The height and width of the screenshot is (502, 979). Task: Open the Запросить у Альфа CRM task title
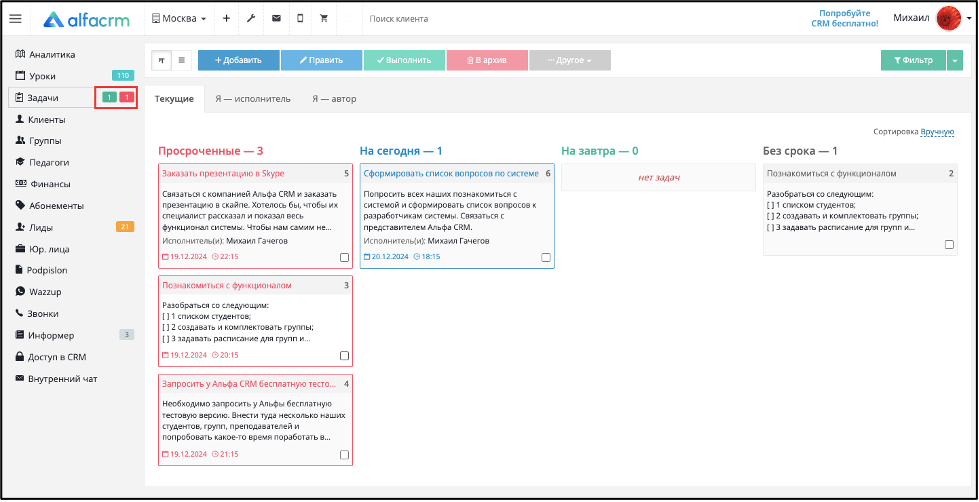(249, 383)
